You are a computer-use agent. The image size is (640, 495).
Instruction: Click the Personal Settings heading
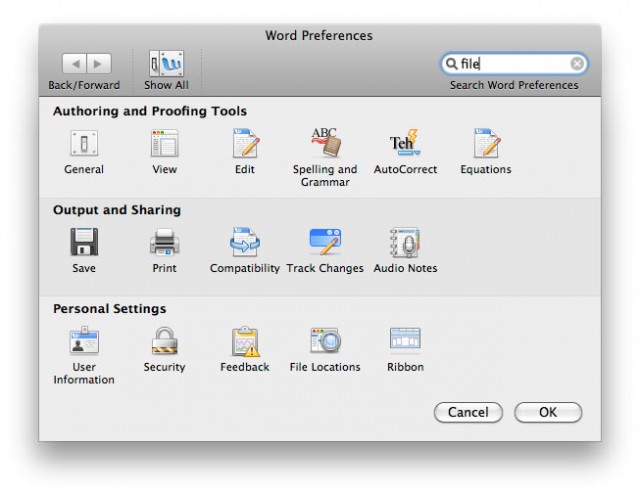tap(110, 309)
